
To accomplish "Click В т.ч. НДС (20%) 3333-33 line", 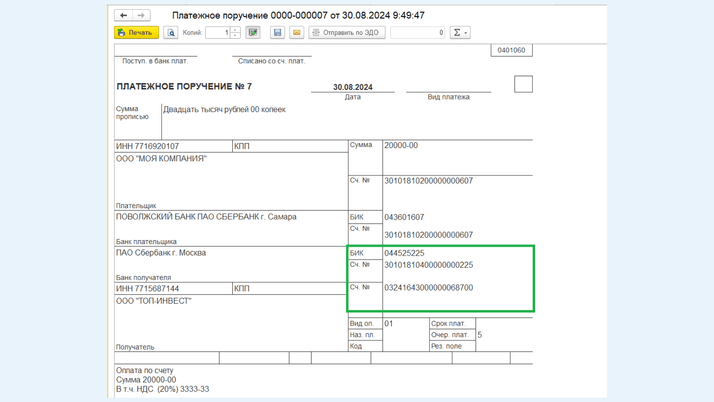I will coord(163,389).
